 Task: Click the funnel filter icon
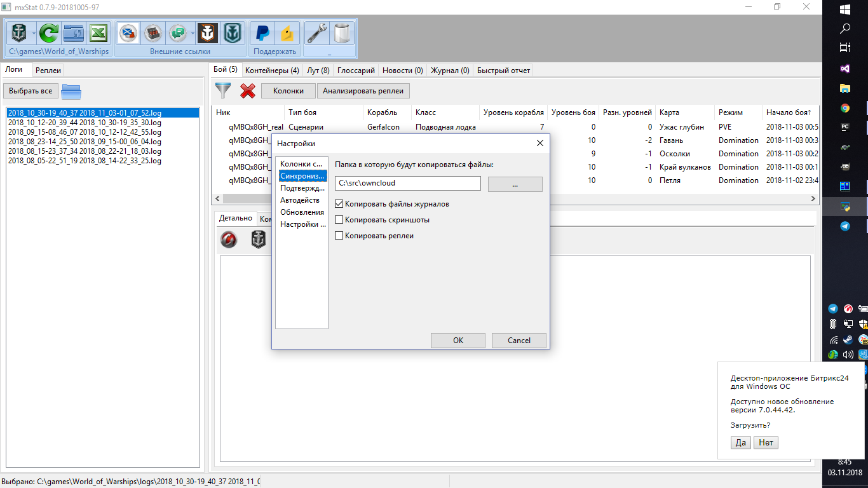[223, 91]
